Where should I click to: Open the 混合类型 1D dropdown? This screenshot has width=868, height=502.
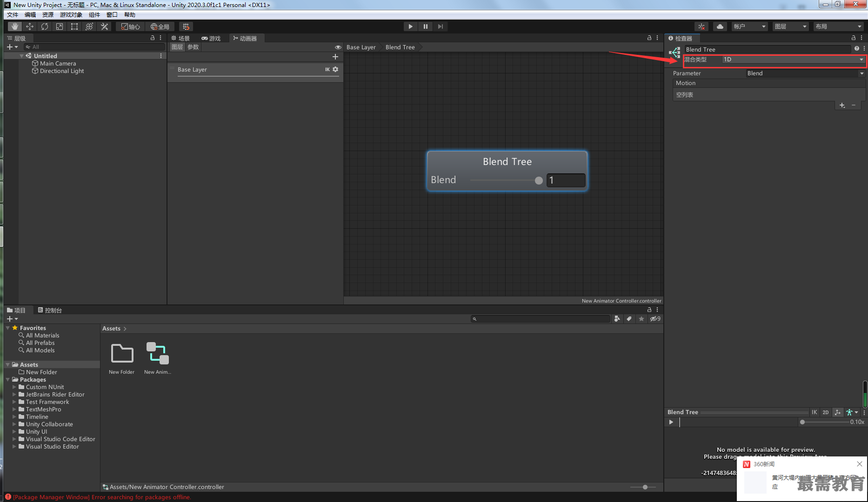(793, 59)
